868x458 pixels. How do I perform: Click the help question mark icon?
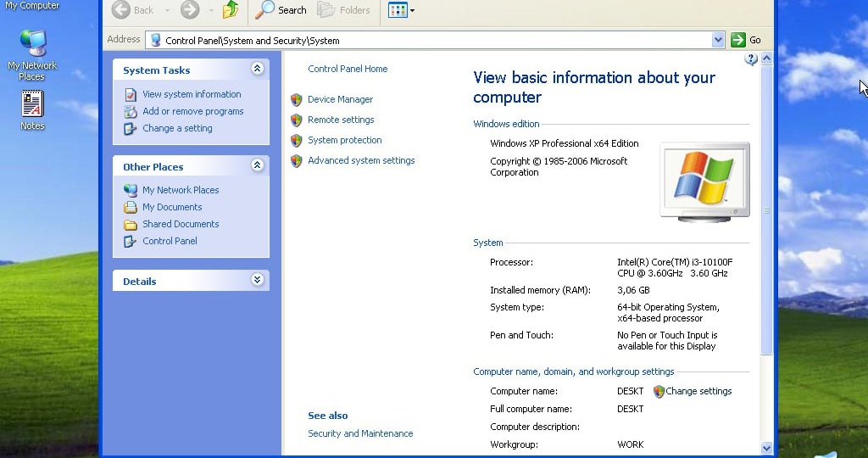[751, 59]
